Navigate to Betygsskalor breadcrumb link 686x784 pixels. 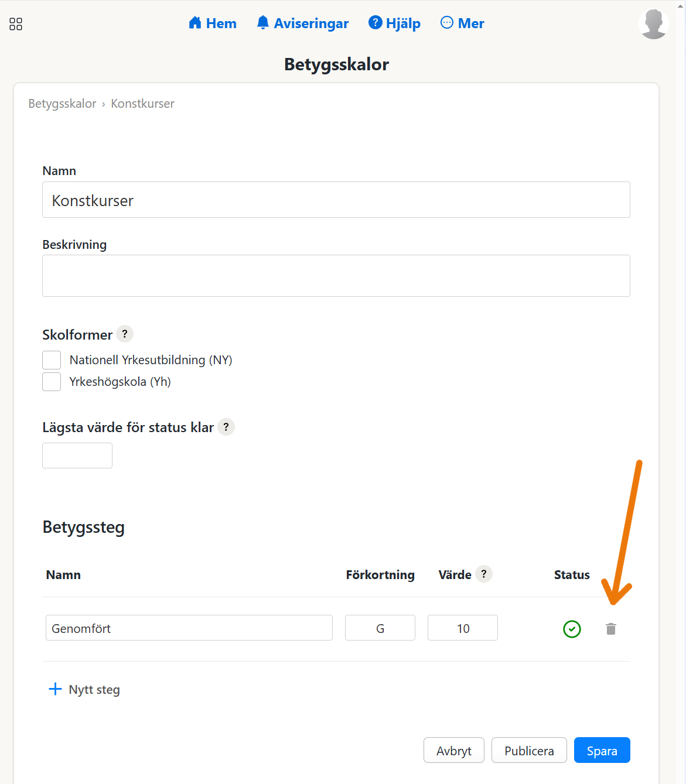point(62,104)
